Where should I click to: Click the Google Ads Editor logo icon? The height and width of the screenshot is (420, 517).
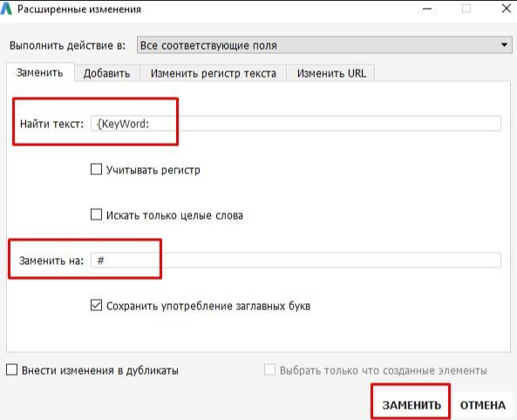tap(6, 9)
